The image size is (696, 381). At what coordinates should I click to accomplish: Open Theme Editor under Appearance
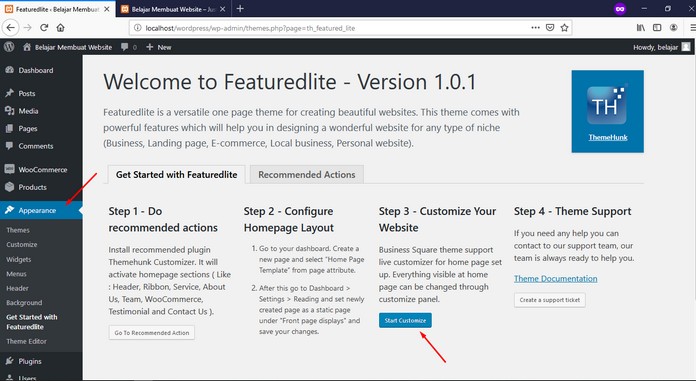click(26, 341)
